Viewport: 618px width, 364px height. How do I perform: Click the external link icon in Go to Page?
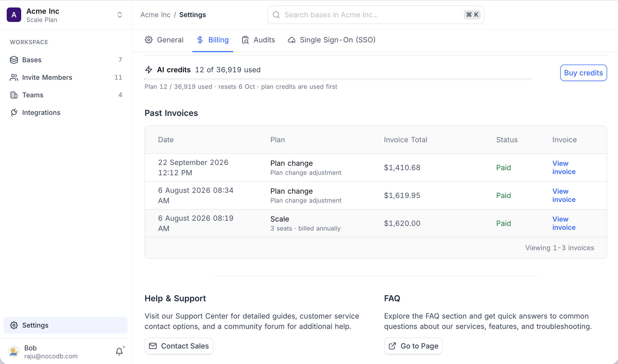coord(392,346)
